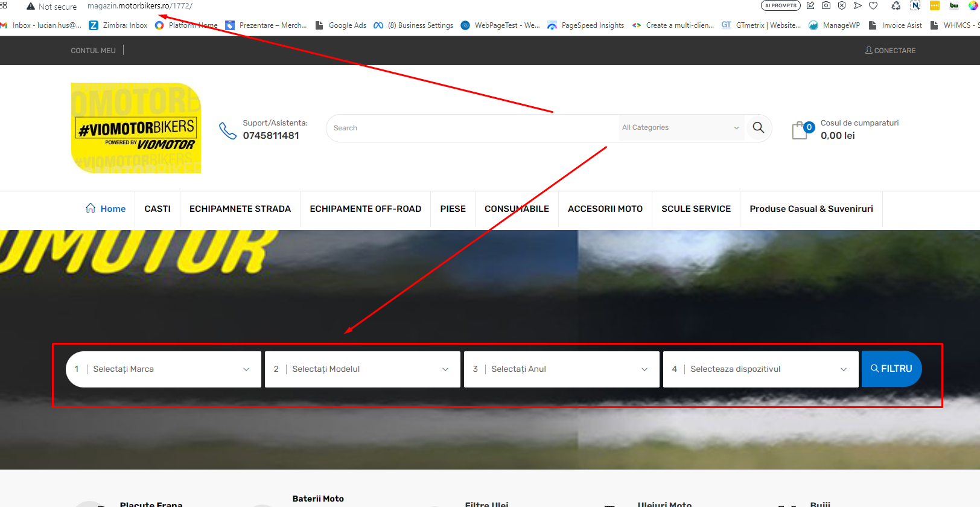Open ECHIPAMENTE OFF-ROAD menu

[x=366, y=209]
